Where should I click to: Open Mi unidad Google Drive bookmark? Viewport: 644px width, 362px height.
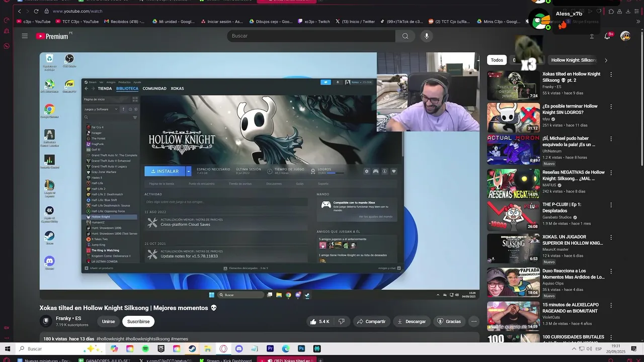173,22
